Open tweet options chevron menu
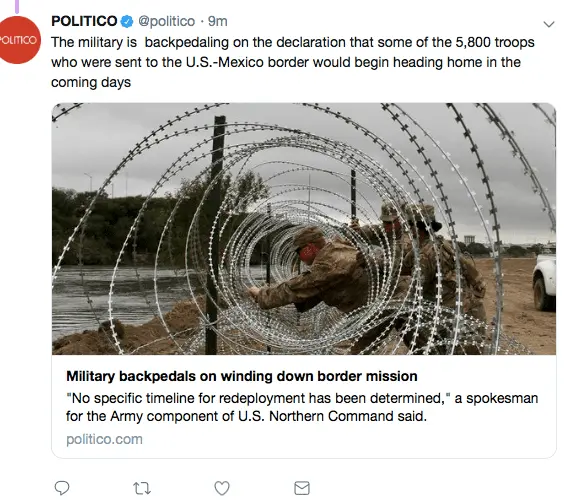 pos(548,24)
